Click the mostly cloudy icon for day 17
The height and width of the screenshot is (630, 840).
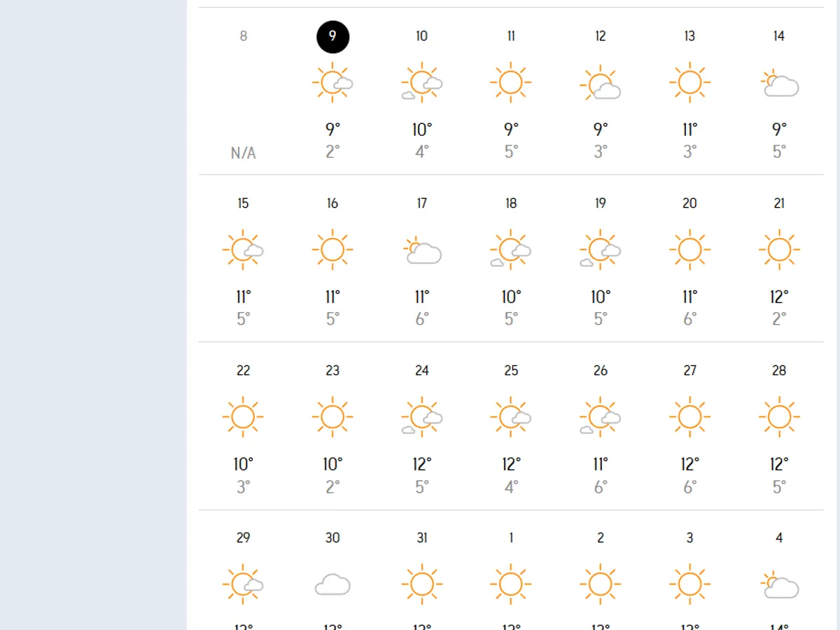(x=422, y=251)
